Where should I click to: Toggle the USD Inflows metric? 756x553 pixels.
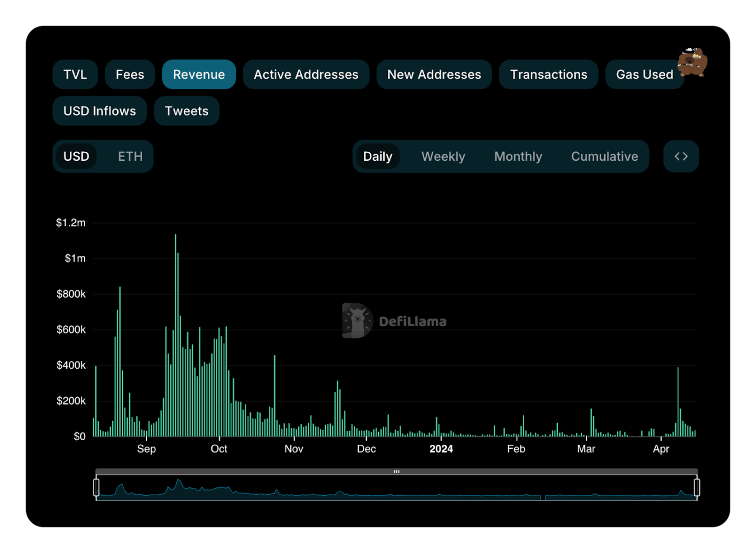coord(100,111)
